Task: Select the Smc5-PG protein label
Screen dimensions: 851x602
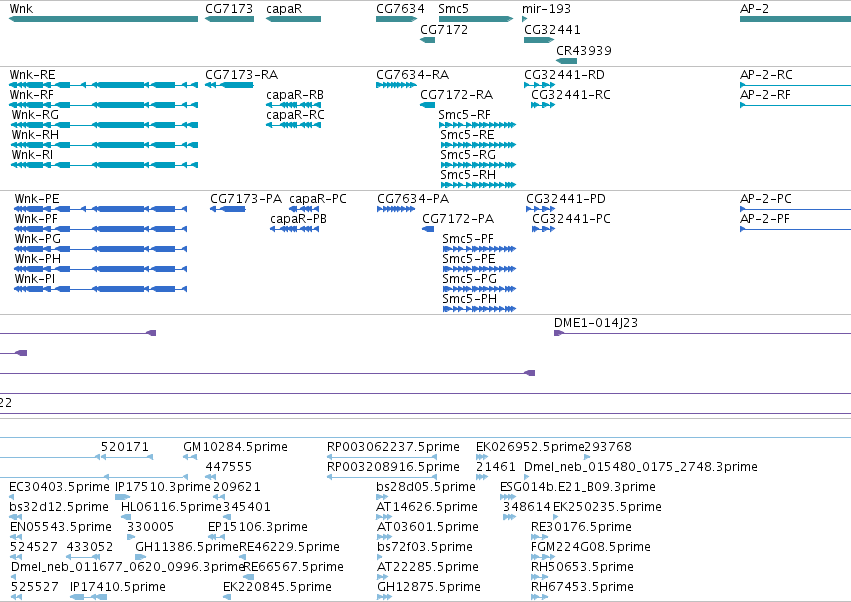Action: pyautogui.click(x=469, y=279)
